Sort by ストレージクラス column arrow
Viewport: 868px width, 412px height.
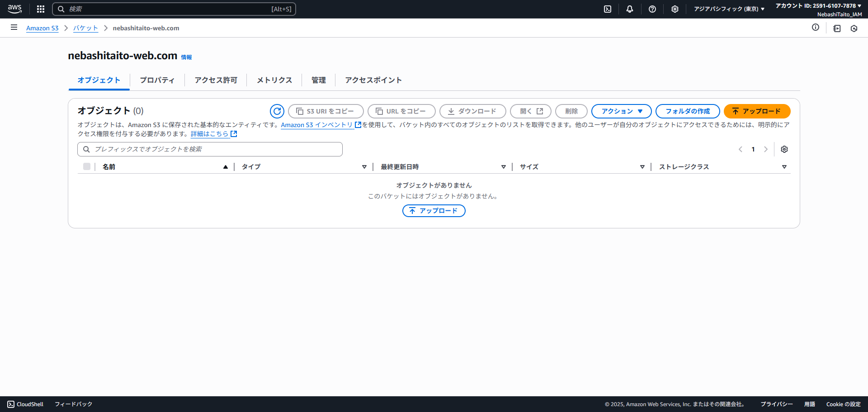tap(784, 167)
